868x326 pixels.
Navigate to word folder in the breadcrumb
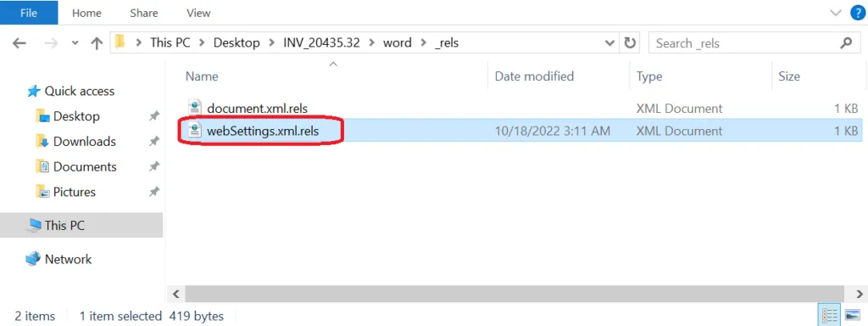(397, 43)
